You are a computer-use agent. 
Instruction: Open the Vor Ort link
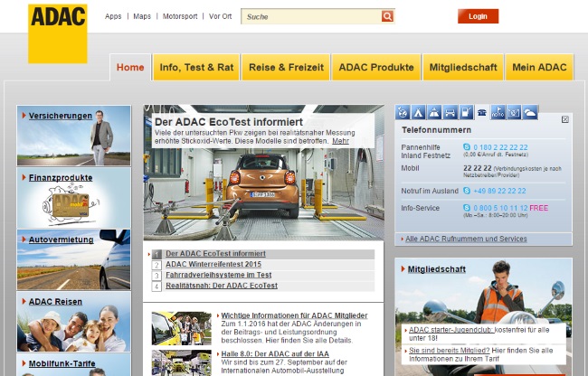click(220, 16)
